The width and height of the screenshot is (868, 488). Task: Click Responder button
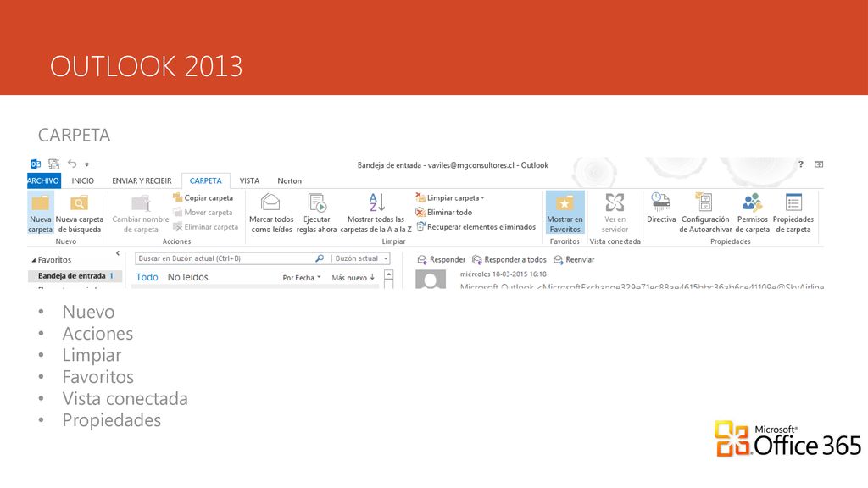click(441, 259)
